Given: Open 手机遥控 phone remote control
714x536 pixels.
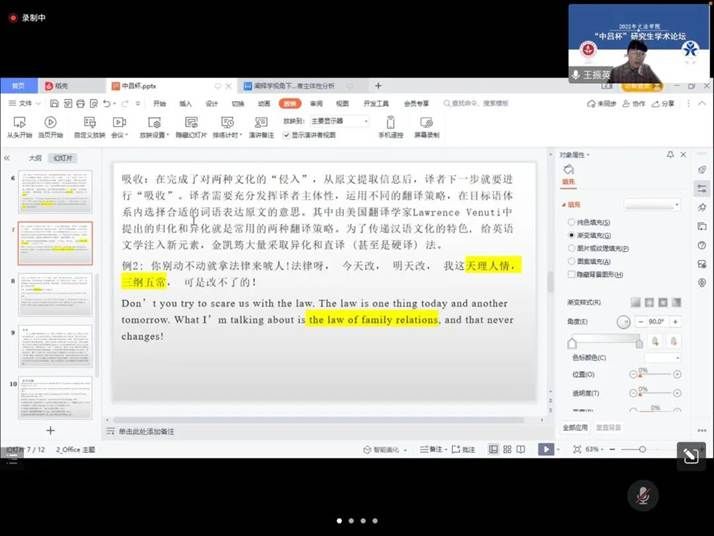Looking at the screenshot, I should click(390, 123).
